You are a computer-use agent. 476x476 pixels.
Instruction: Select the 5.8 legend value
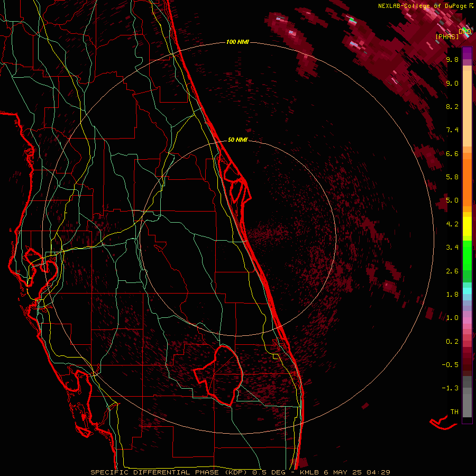click(x=452, y=177)
